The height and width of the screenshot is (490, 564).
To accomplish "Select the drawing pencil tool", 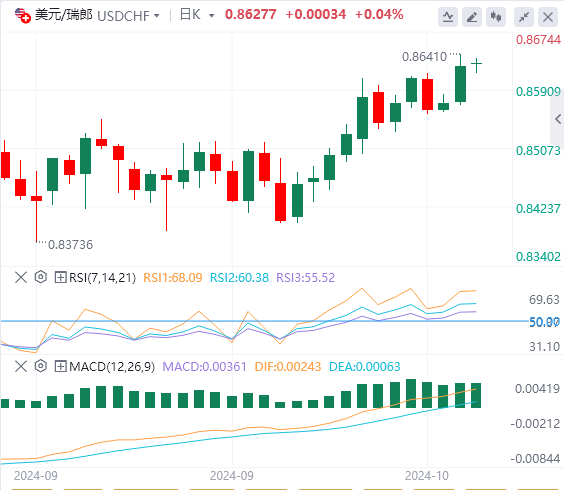I will [x=472, y=17].
